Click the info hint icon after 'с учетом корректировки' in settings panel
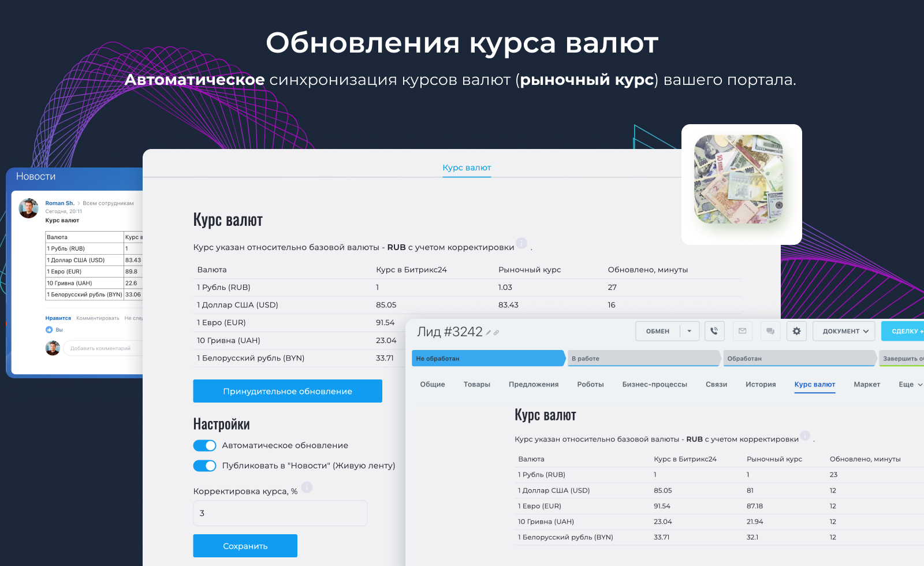Viewport: 924px width, 566px height. pyautogui.click(x=521, y=243)
